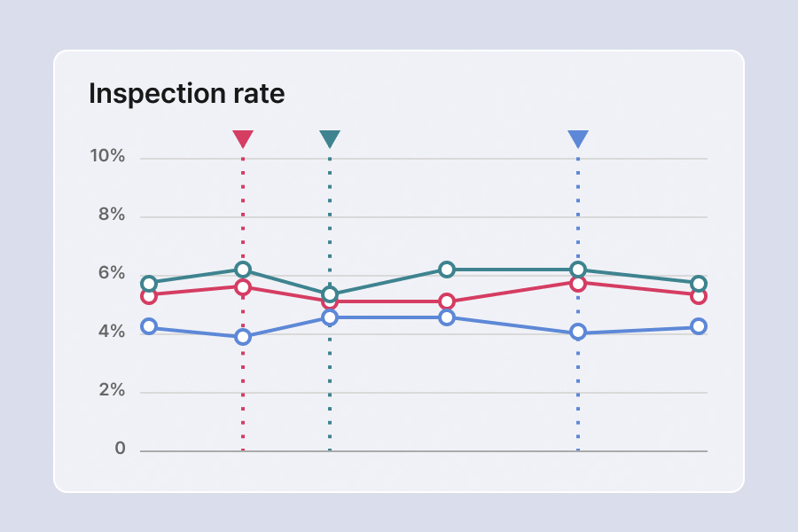Click the "Inspection rate" chart title
The image size is (798, 532).
pyautogui.click(x=187, y=94)
